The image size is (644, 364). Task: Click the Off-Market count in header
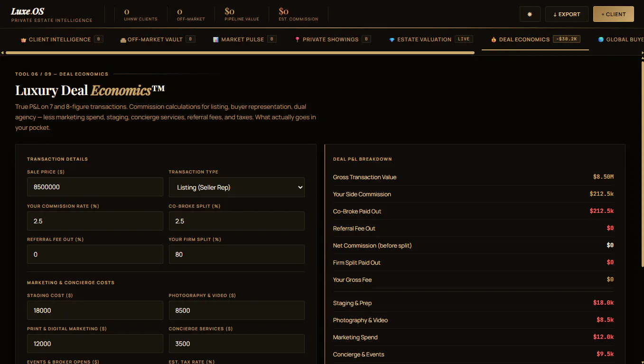(191, 14)
